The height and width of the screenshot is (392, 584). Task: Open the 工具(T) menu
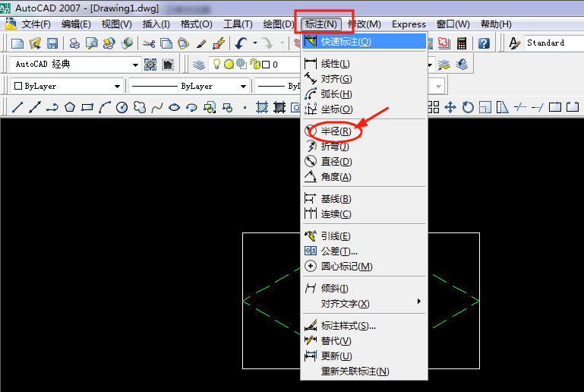coord(238,24)
